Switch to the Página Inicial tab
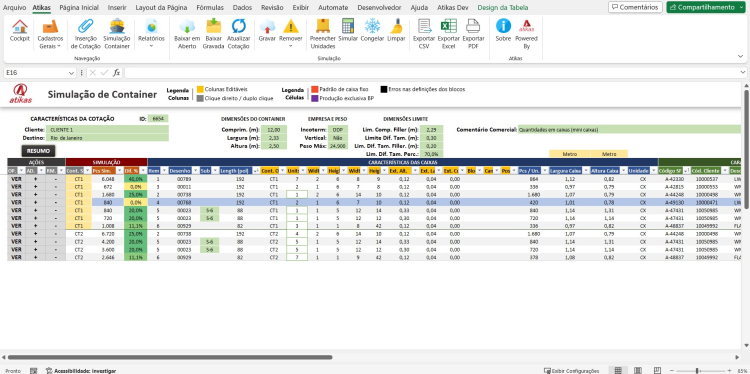750x374 pixels. click(x=79, y=8)
